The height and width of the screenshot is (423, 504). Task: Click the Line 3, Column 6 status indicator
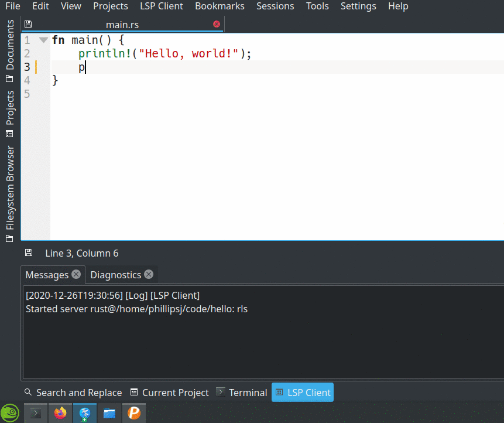click(x=81, y=254)
